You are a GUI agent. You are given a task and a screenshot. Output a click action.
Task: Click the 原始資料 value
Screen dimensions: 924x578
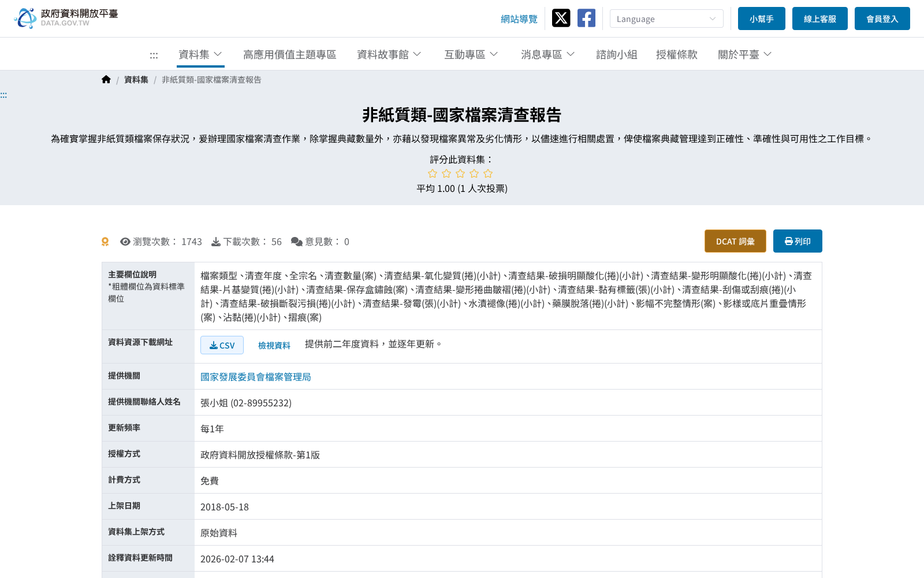[x=219, y=533]
